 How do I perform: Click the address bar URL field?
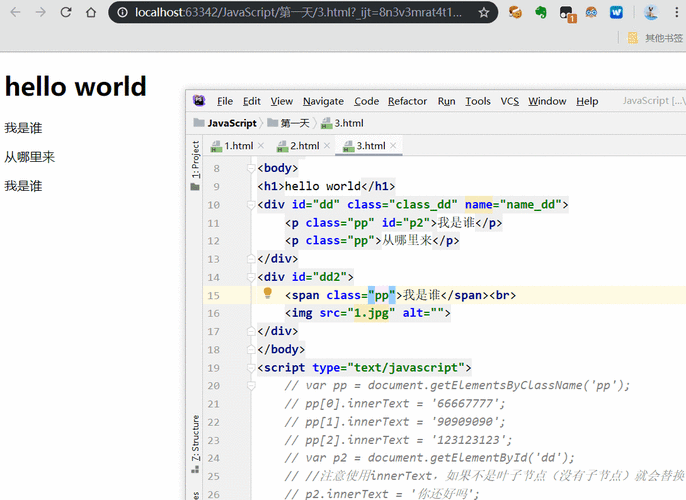pyautogui.click(x=298, y=13)
